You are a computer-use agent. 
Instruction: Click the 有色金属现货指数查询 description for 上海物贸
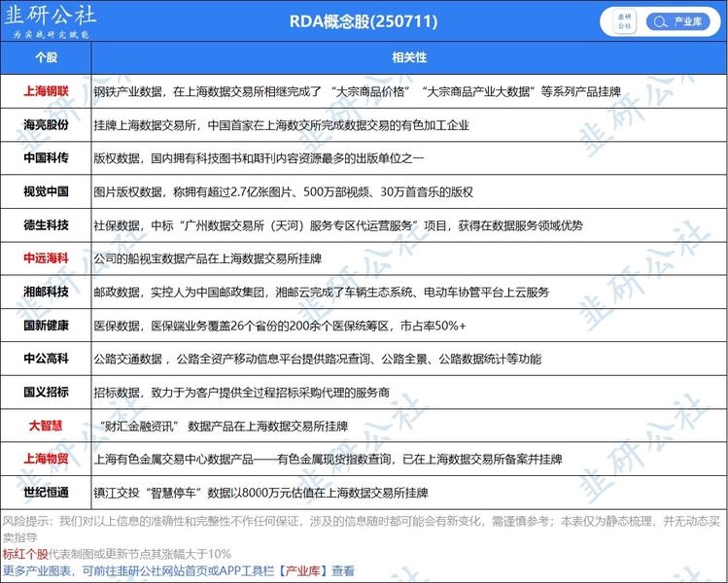(x=328, y=459)
